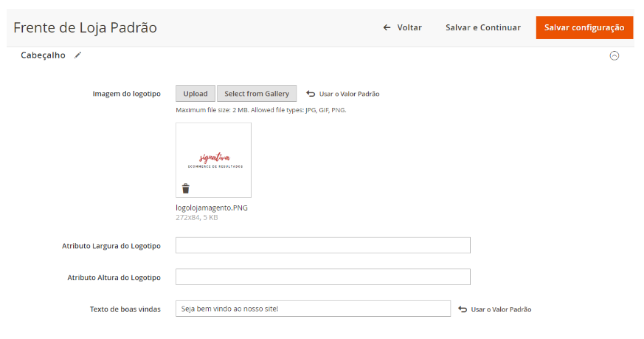Click the undo arrow icon beside logo upload buttons
The height and width of the screenshot is (339, 644).
(311, 94)
